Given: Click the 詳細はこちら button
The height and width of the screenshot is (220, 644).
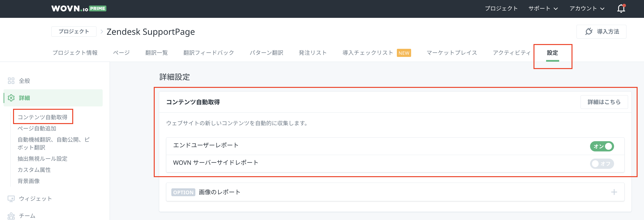Looking at the screenshot, I should click(x=604, y=102).
